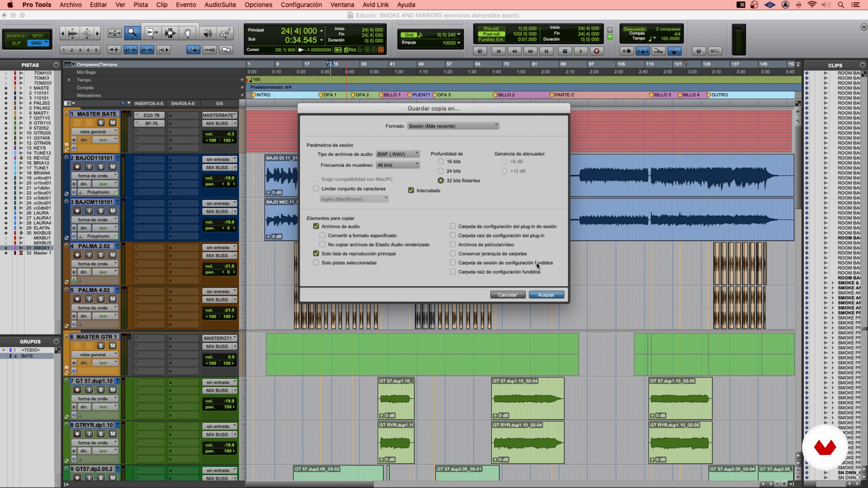Select 16 bits depth option

pos(441,162)
